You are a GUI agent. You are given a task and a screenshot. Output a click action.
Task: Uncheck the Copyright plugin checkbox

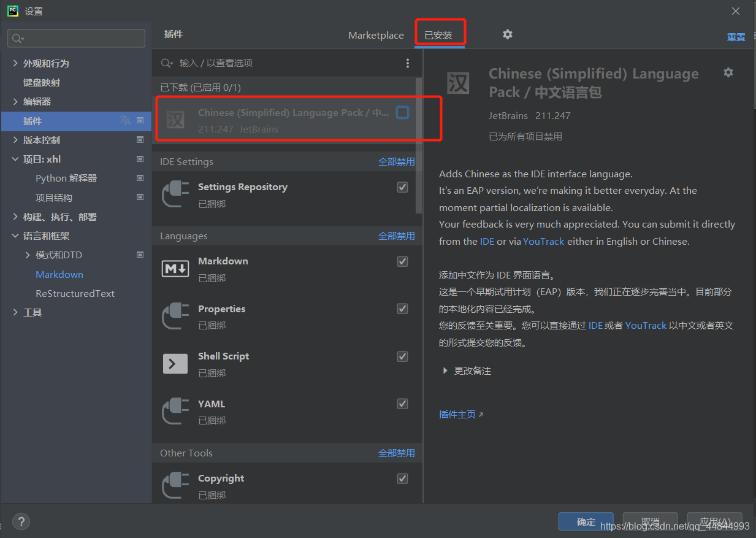(x=402, y=478)
